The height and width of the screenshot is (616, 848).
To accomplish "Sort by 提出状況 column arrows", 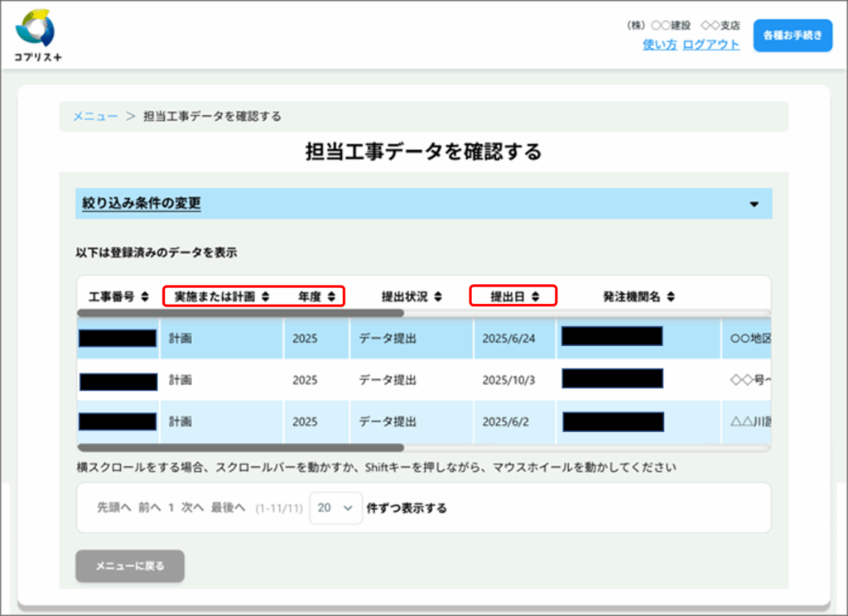I will [x=438, y=296].
